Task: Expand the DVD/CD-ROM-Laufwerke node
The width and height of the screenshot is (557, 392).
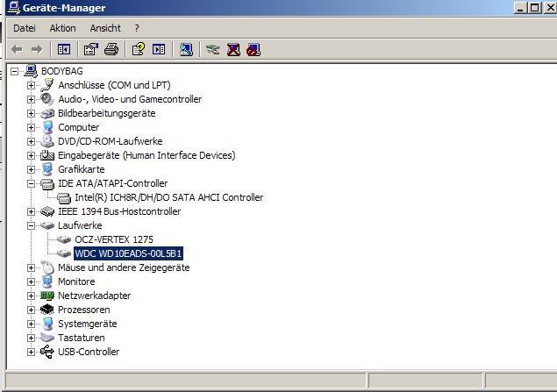Action: click(x=31, y=141)
